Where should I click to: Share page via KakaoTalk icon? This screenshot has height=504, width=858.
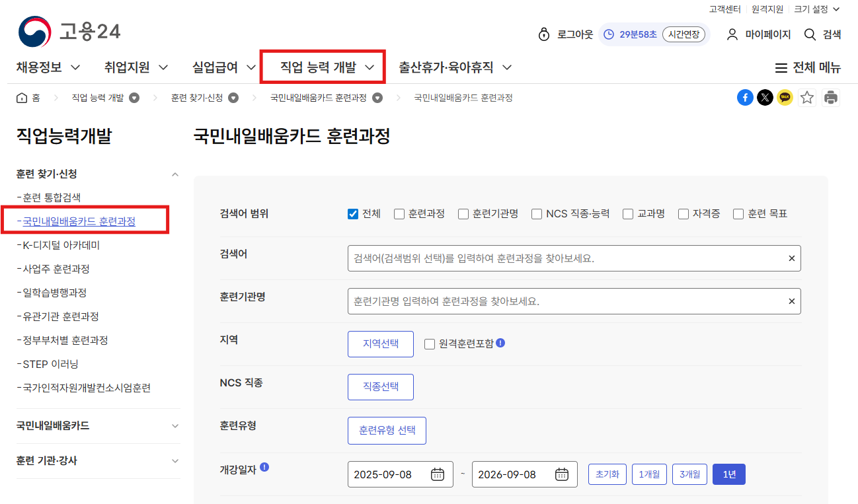785,98
